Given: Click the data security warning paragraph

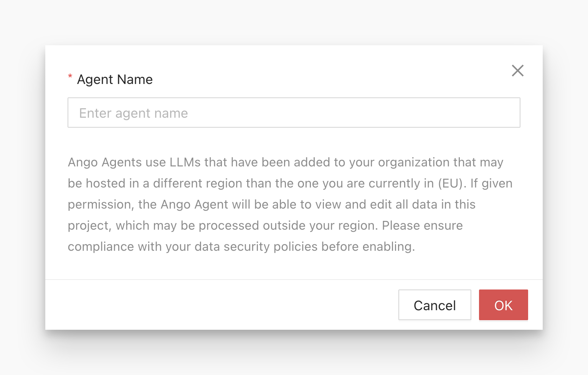Looking at the screenshot, I should pyautogui.click(x=242, y=247).
